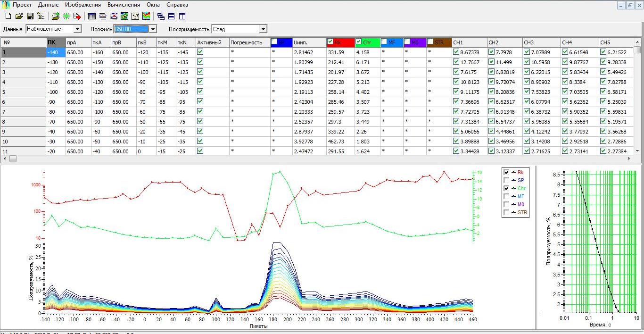The image size is (644, 334).
Task: Toggle the MF checkbox in the table header
Action: coord(384,42)
